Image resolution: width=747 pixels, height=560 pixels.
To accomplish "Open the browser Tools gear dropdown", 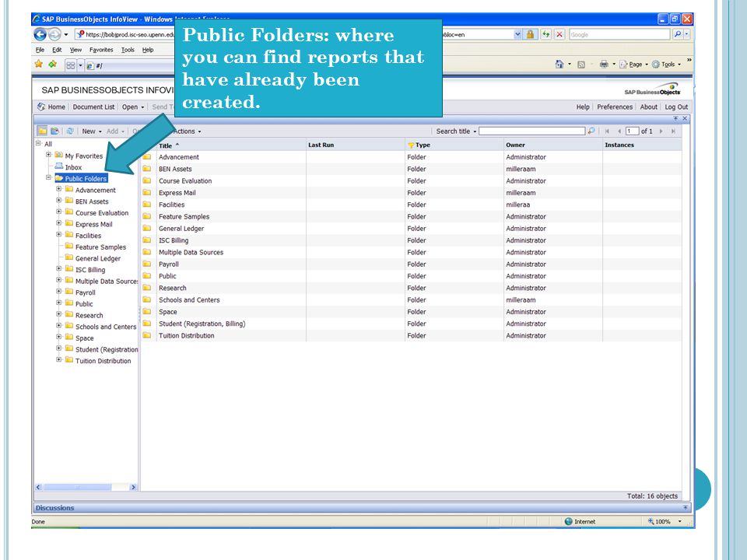I will coord(667,65).
